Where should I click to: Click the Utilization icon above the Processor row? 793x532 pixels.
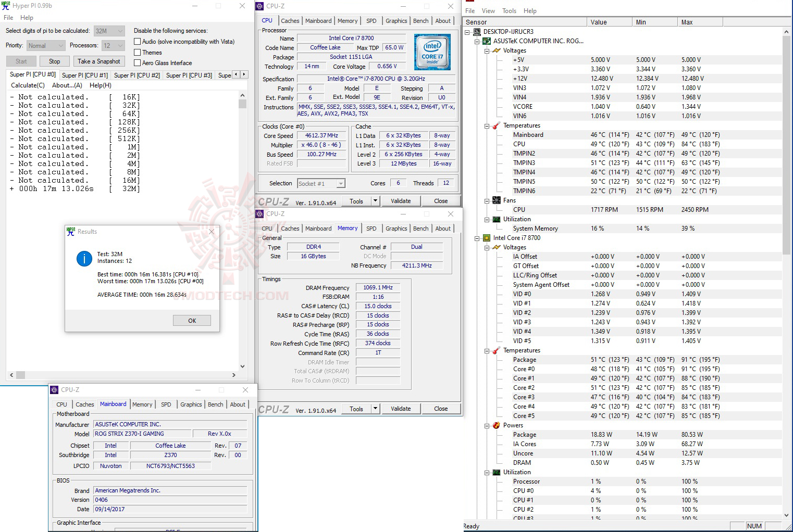click(x=497, y=472)
